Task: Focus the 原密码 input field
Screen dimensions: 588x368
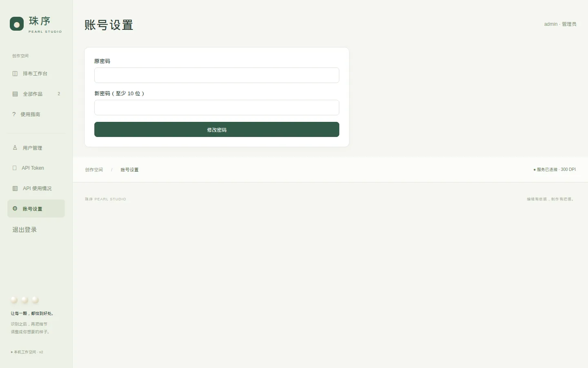Action: coord(217,75)
